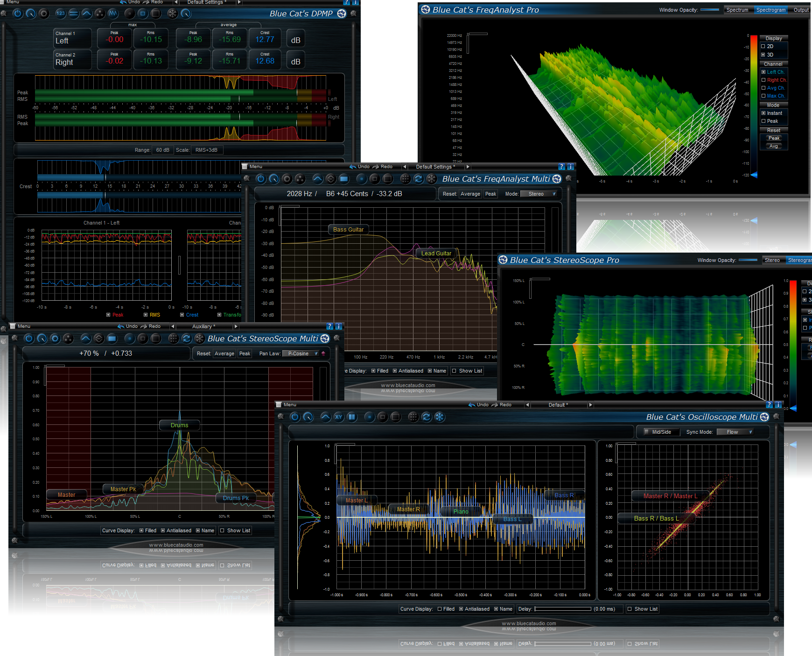This screenshot has width=812, height=656.
Task: Open the Sync Mode Flow dropdown
Action: (x=735, y=432)
